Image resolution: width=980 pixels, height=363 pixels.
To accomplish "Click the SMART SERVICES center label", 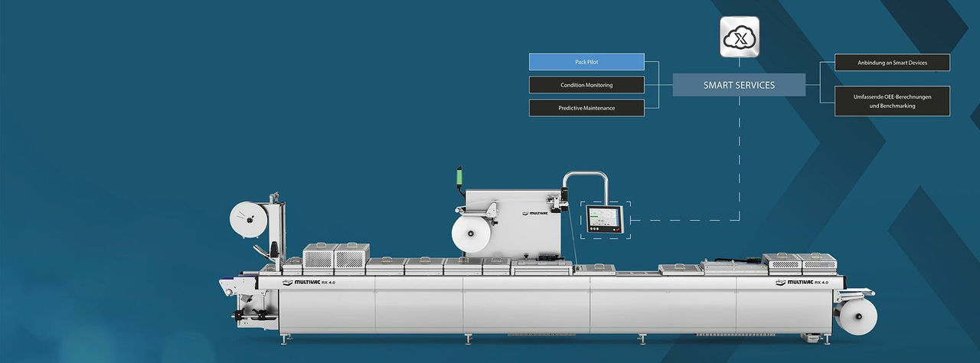I will coord(739,85).
